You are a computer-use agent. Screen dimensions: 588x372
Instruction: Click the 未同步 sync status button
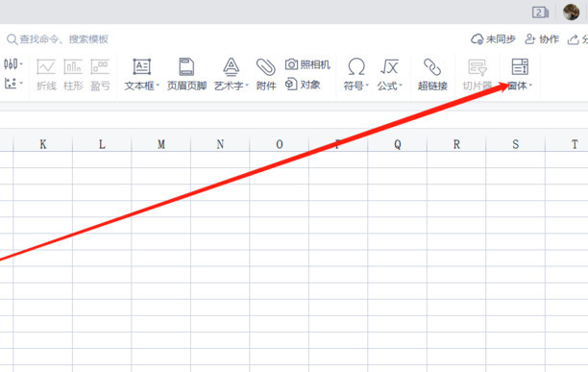(x=493, y=39)
